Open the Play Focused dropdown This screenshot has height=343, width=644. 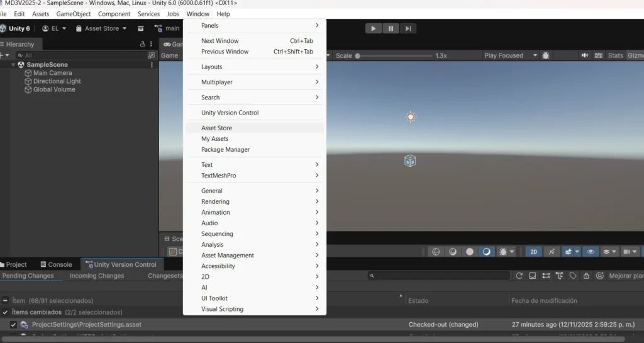pyautogui.click(x=511, y=55)
